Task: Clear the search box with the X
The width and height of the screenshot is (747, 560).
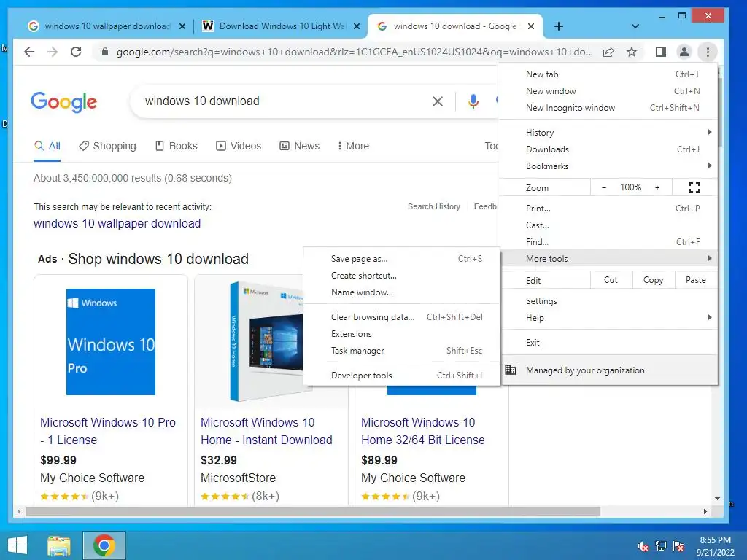Action: 438,101
